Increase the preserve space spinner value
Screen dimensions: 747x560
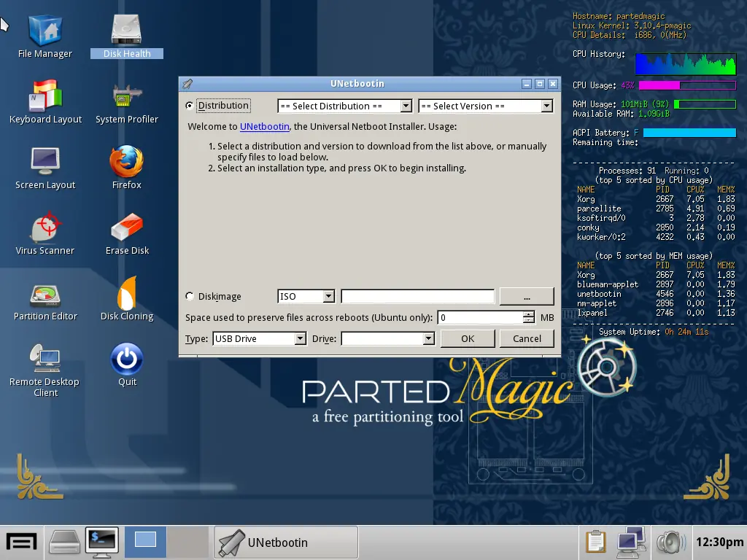tap(528, 314)
